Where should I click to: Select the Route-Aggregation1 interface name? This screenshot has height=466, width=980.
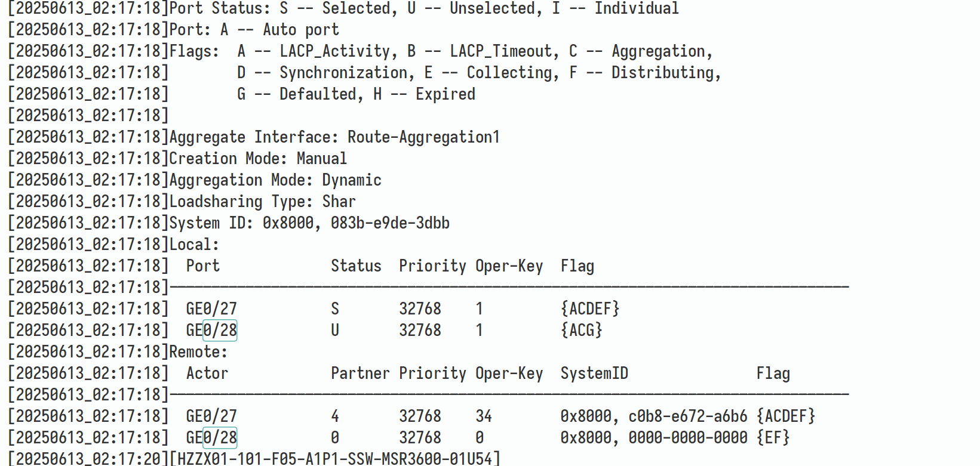tap(423, 137)
